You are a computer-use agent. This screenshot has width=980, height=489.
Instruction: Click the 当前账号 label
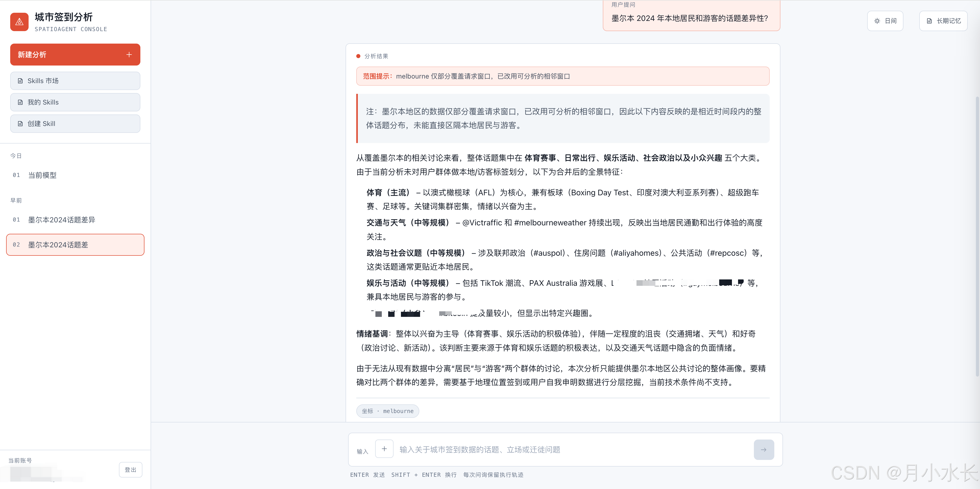point(20,460)
